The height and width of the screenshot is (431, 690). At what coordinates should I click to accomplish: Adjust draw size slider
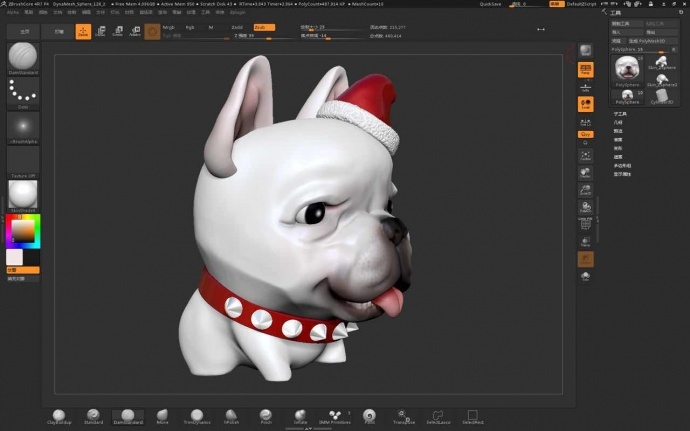[x=331, y=27]
